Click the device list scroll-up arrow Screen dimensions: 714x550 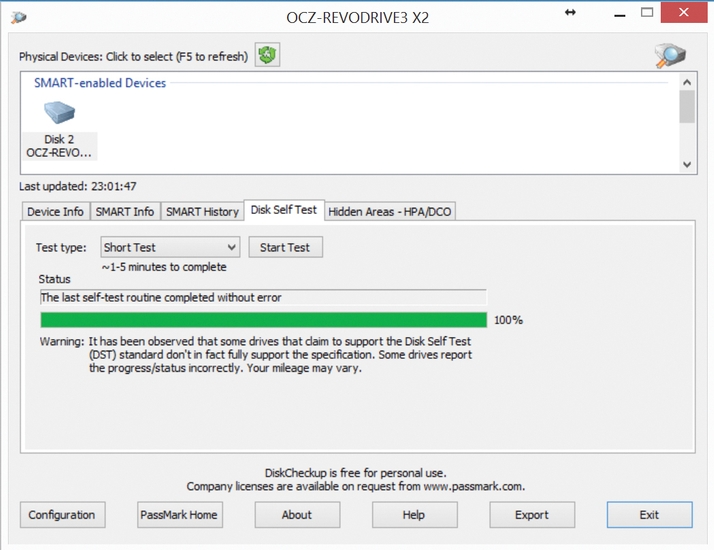pyautogui.click(x=687, y=82)
